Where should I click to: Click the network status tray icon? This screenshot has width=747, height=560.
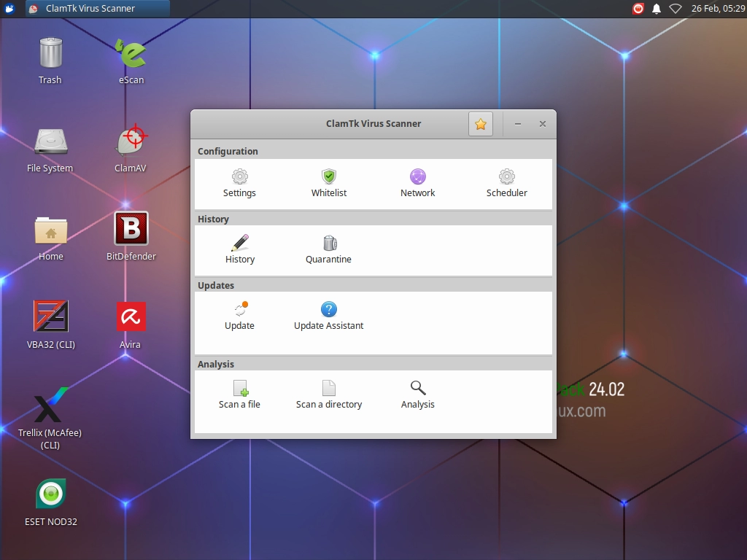[675, 9]
